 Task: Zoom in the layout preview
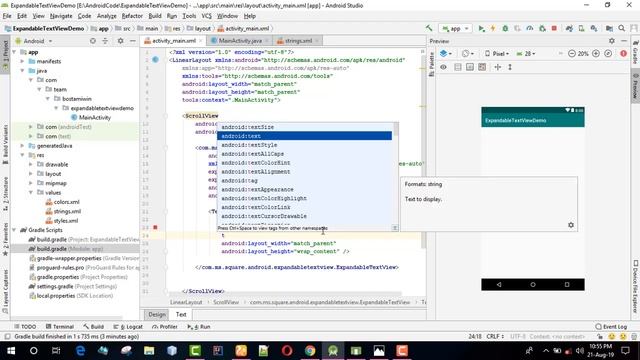click(596, 53)
